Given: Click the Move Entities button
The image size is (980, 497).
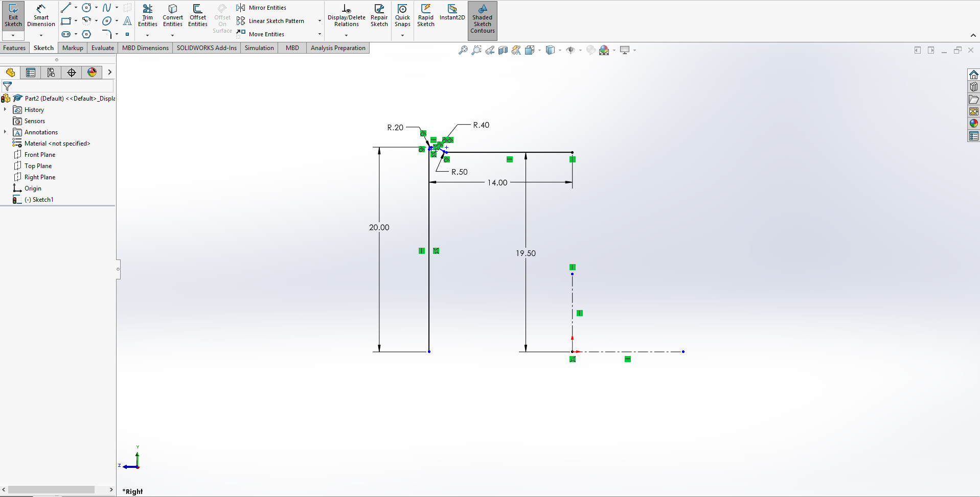Looking at the screenshot, I should (x=260, y=34).
